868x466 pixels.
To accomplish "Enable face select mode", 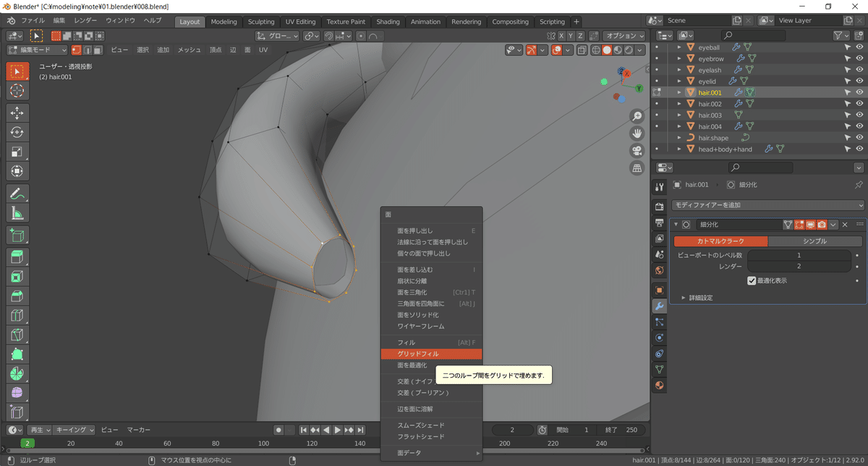I will pyautogui.click(x=97, y=50).
